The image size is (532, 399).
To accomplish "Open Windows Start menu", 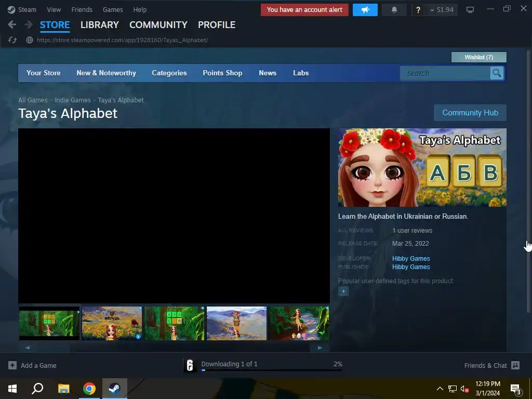I will (x=12, y=389).
